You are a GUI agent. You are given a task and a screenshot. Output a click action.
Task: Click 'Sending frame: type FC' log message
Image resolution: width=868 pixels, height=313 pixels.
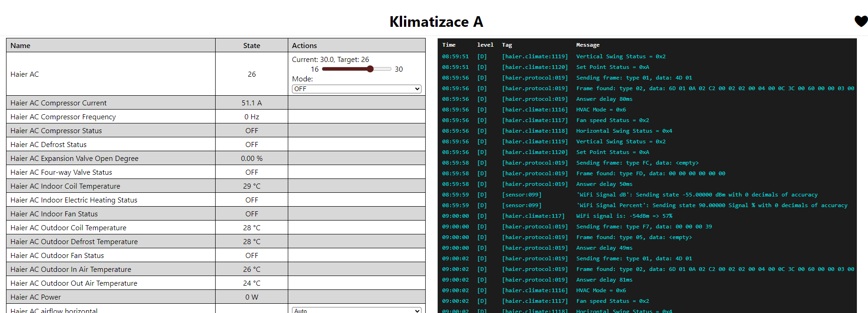(x=637, y=163)
